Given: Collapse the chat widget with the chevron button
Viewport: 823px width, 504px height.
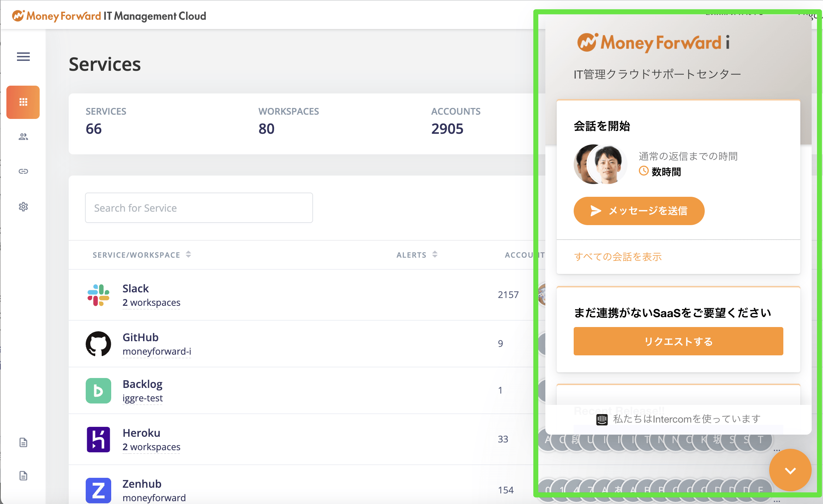Looking at the screenshot, I should coord(790,470).
